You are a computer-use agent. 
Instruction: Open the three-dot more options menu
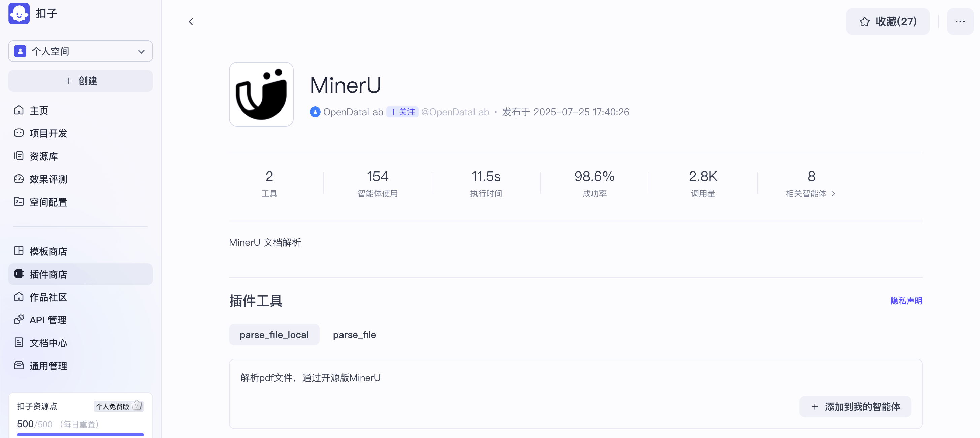tap(960, 22)
